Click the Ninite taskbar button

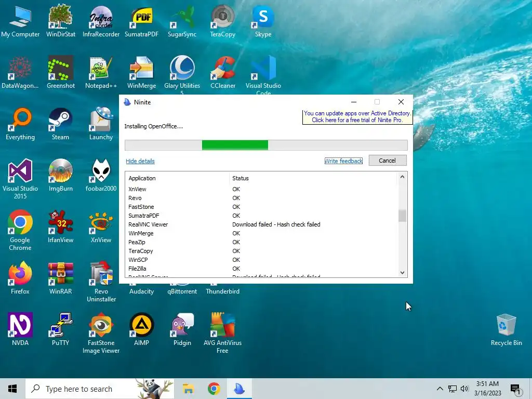240,389
